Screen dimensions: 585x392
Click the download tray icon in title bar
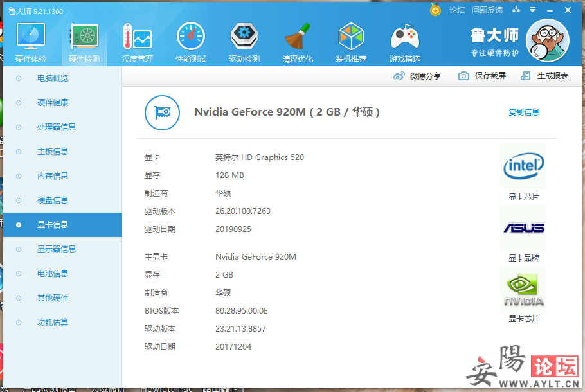click(x=516, y=10)
